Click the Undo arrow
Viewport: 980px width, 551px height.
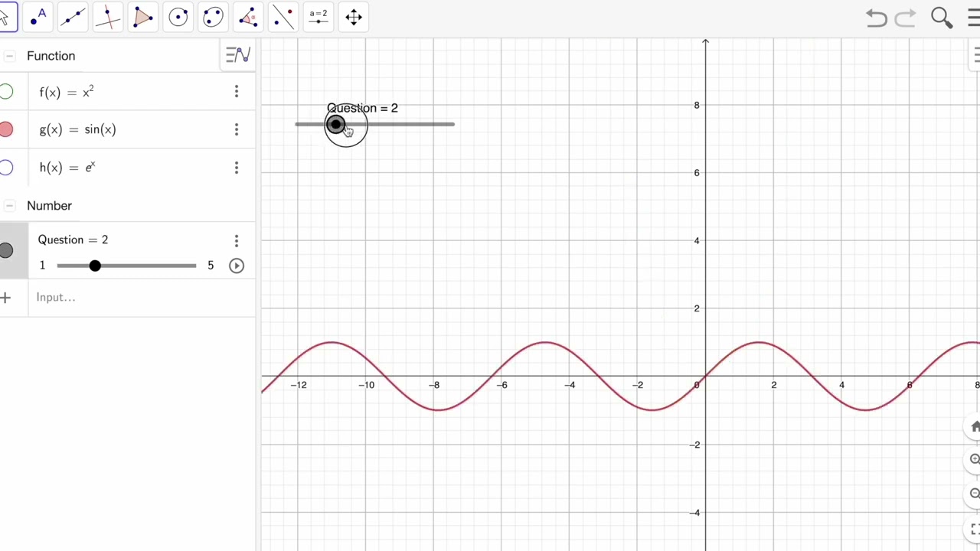(877, 18)
